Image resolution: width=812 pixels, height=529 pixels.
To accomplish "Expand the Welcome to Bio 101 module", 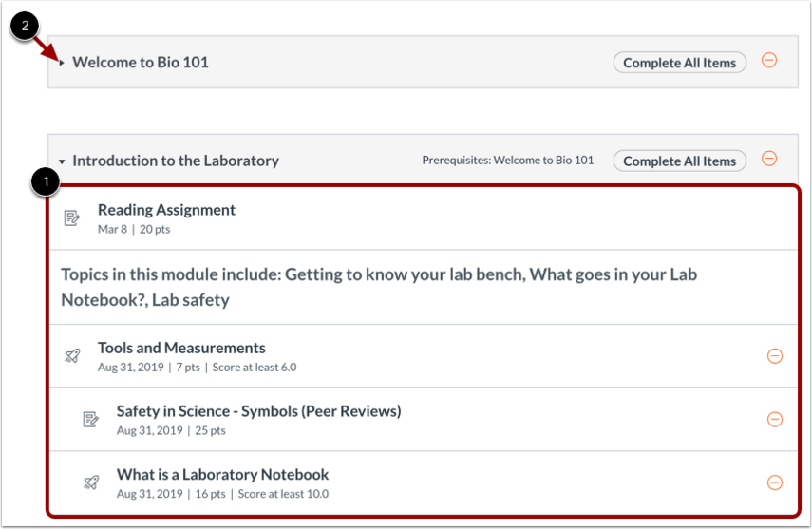I will (62, 63).
